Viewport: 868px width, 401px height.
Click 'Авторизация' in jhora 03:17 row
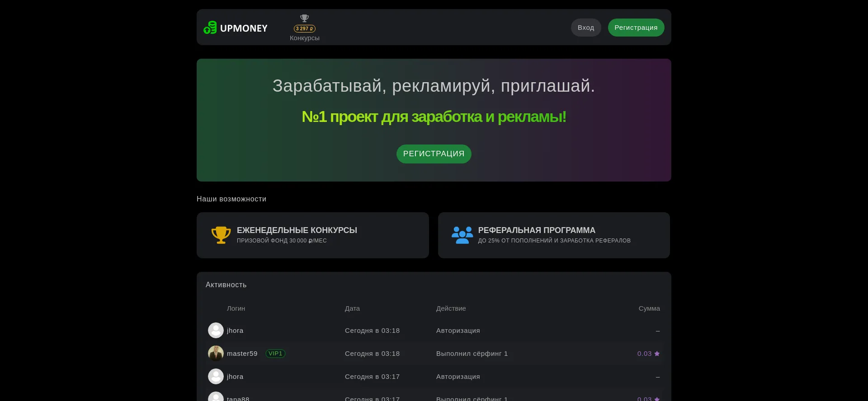click(458, 377)
